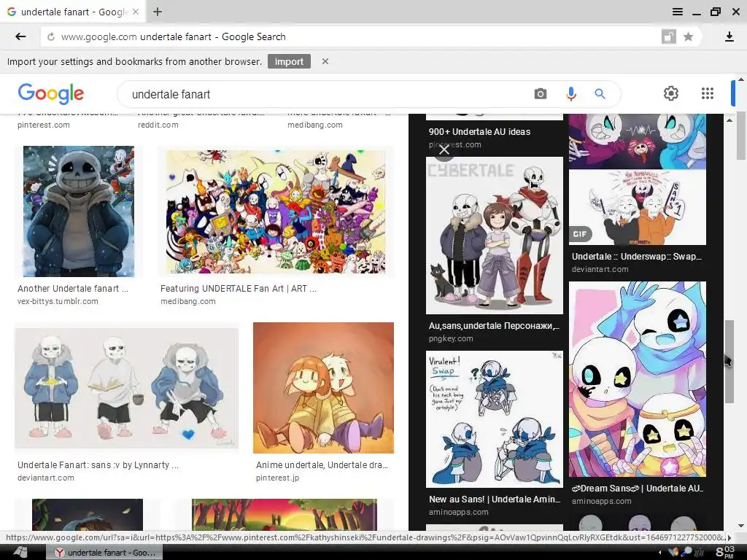This screenshot has width=747, height=560.
Task: Open 'Undertale Fanart: sans :v by Lynnarty' link
Action: [x=98, y=465]
